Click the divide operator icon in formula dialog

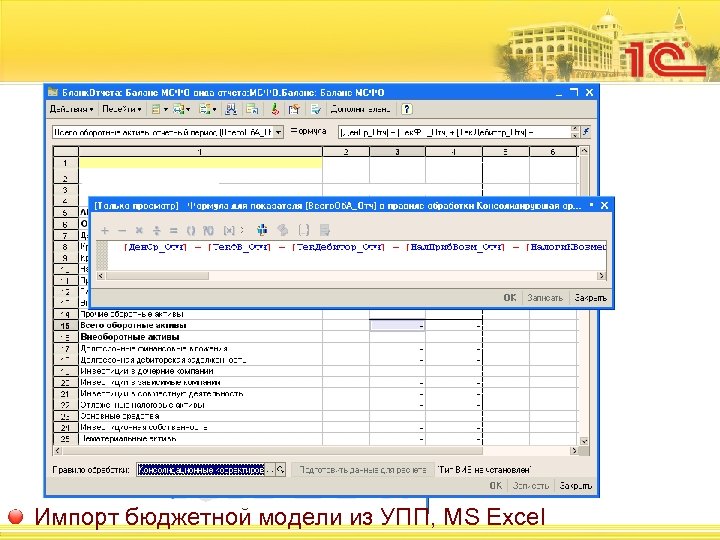click(x=157, y=231)
